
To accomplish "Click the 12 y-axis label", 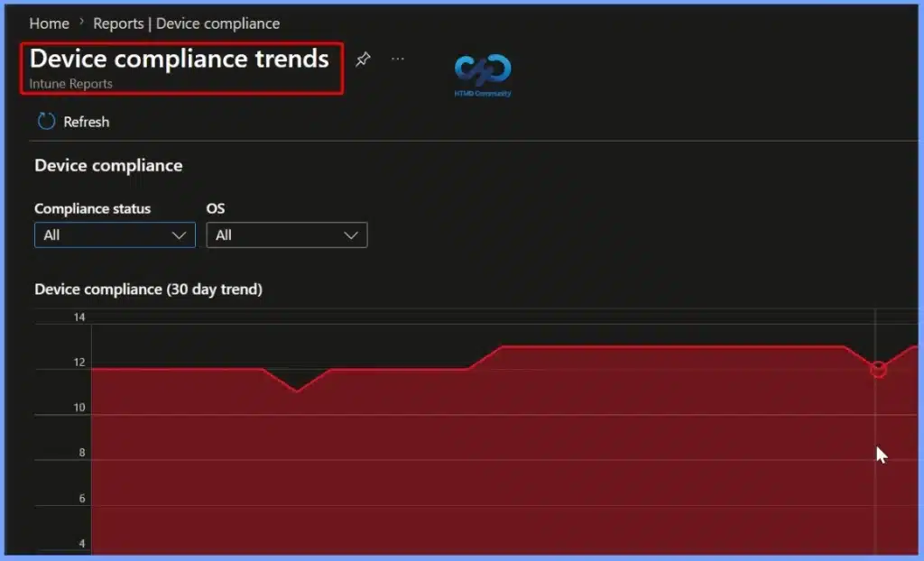I will (x=79, y=363).
